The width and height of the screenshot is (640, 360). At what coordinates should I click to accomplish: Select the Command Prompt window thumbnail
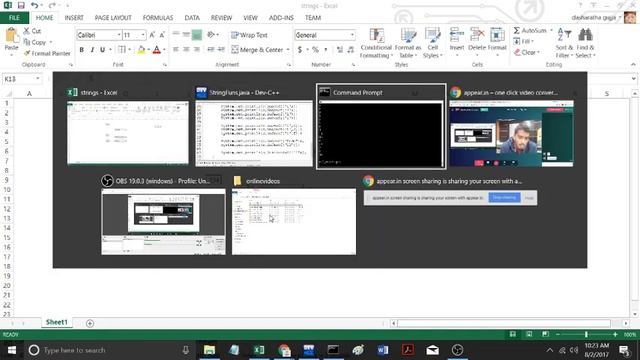(x=381, y=126)
